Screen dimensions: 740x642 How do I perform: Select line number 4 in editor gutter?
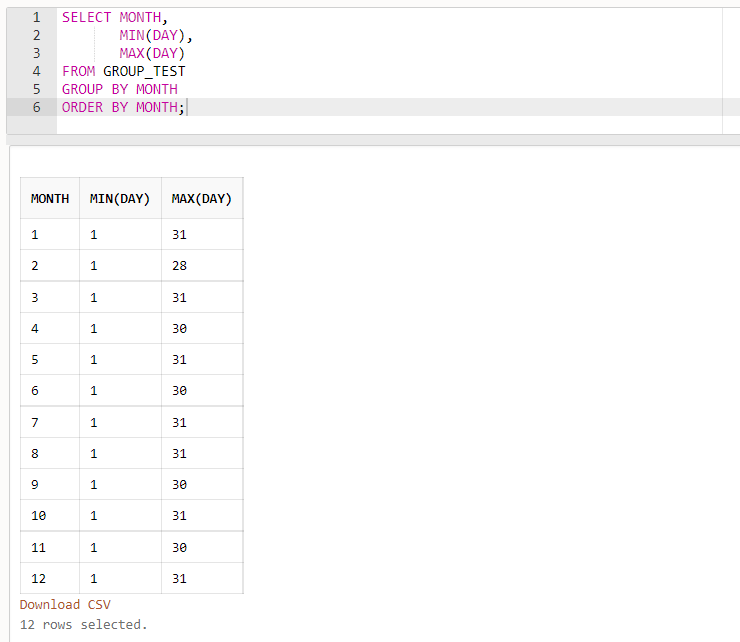coord(36,71)
